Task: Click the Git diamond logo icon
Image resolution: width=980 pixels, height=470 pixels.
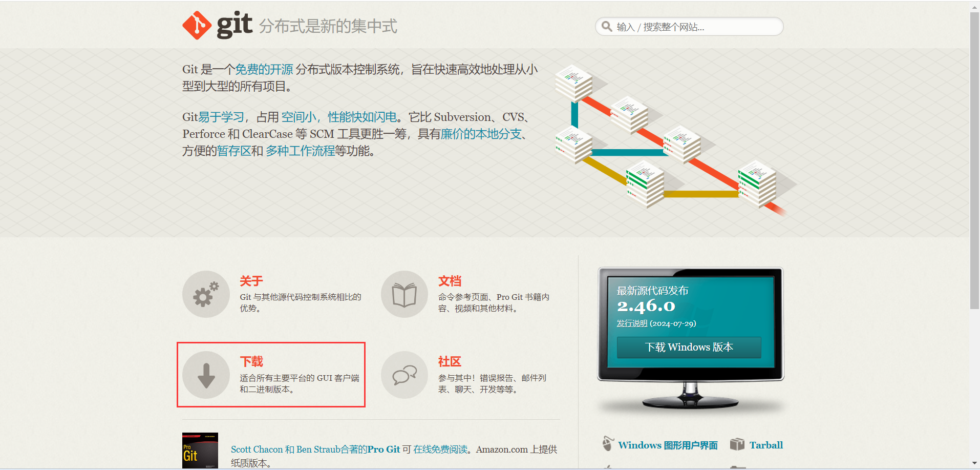Action: click(x=197, y=25)
